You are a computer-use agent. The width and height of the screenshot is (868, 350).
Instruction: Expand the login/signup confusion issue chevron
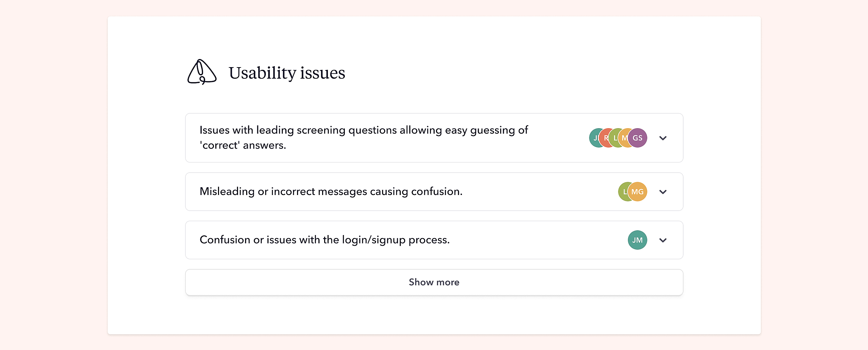click(663, 240)
